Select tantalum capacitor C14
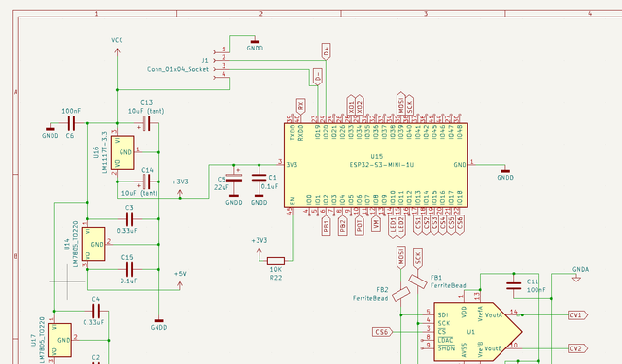This screenshot has width=622, height=364. (146, 182)
